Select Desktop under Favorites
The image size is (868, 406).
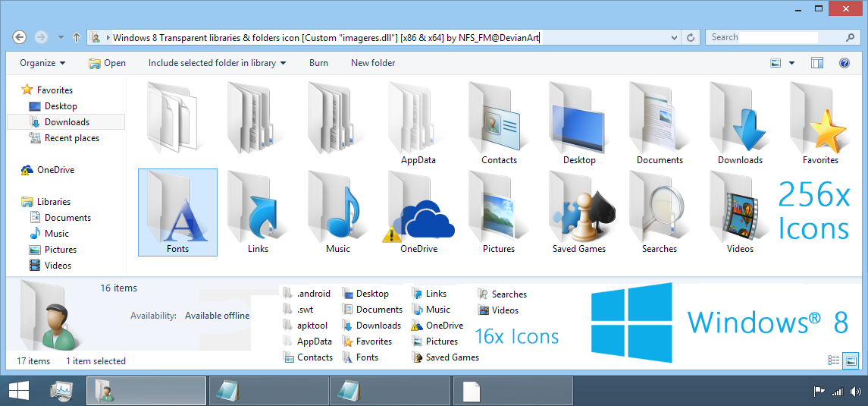53,105
